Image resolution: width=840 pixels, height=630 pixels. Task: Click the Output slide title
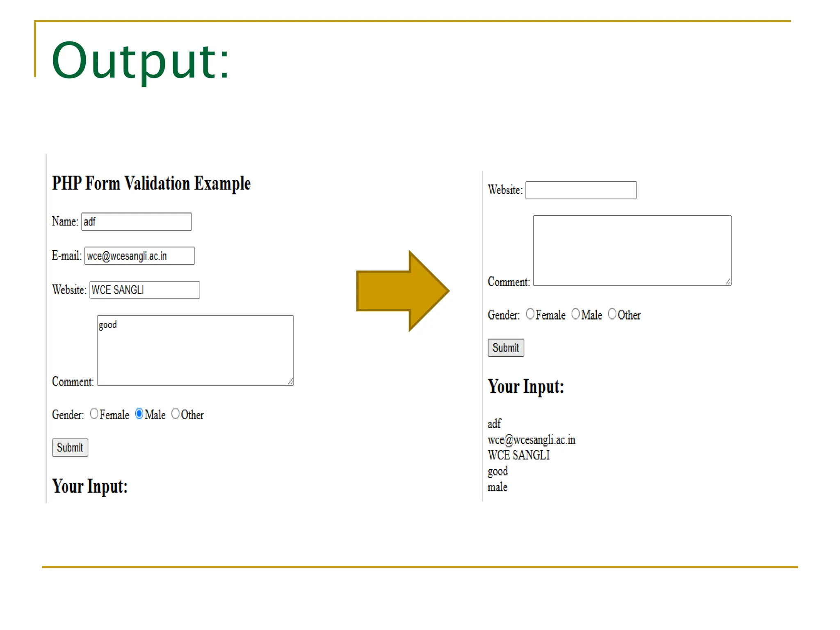(x=140, y=61)
